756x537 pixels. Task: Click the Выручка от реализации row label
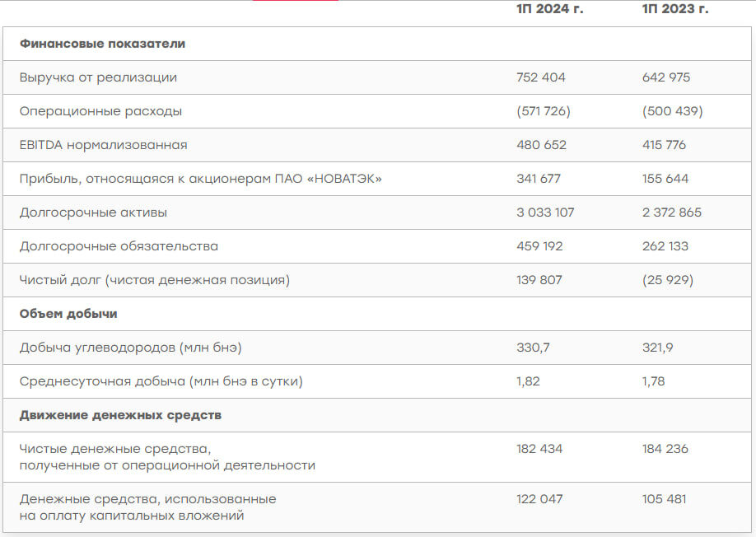click(98, 77)
